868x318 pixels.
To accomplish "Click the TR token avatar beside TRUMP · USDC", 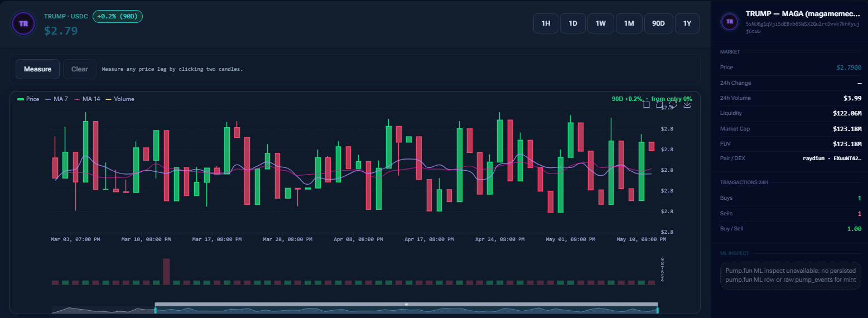I will tap(23, 23).
